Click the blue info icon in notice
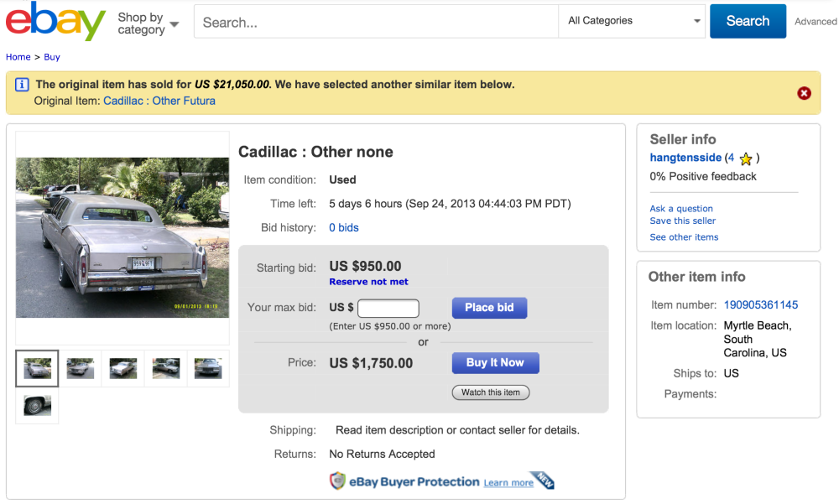Viewport: 839px width, 504px height. point(22,85)
